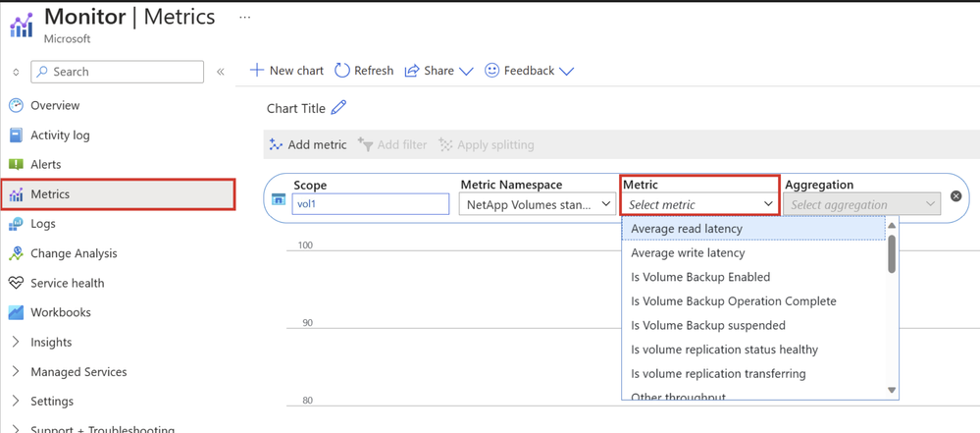Screen dimensions: 980x433
Task: Click the Monitor service icon in header
Action: (22, 24)
